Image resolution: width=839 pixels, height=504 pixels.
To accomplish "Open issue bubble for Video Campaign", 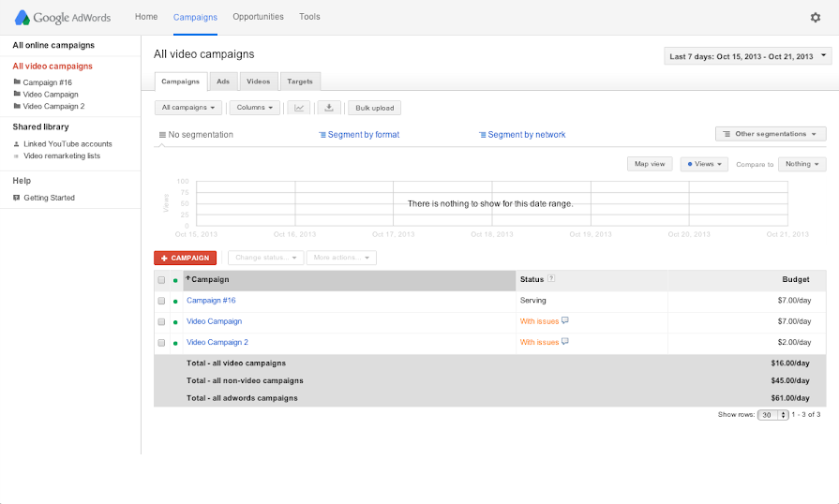I will tap(564, 320).
